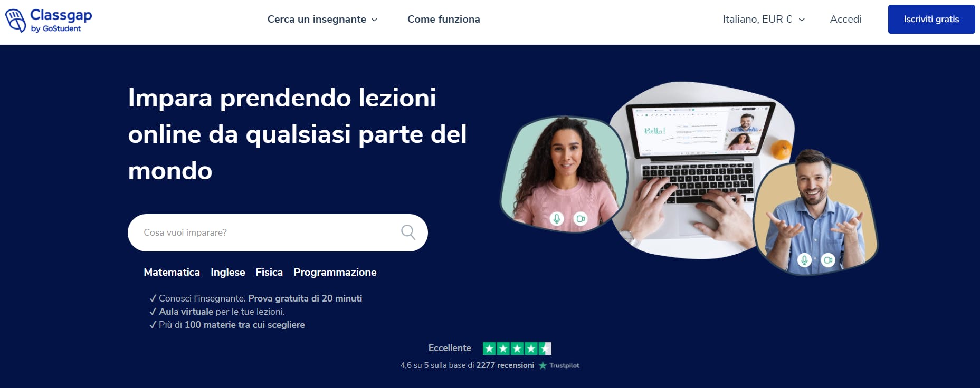Screen dimensions: 980x388
Task: Click the Trustpilot logo
Action: coord(559,365)
